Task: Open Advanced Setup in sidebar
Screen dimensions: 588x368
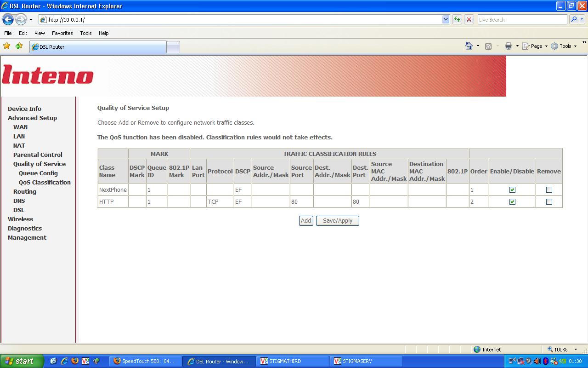Action: click(x=32, y=118)
